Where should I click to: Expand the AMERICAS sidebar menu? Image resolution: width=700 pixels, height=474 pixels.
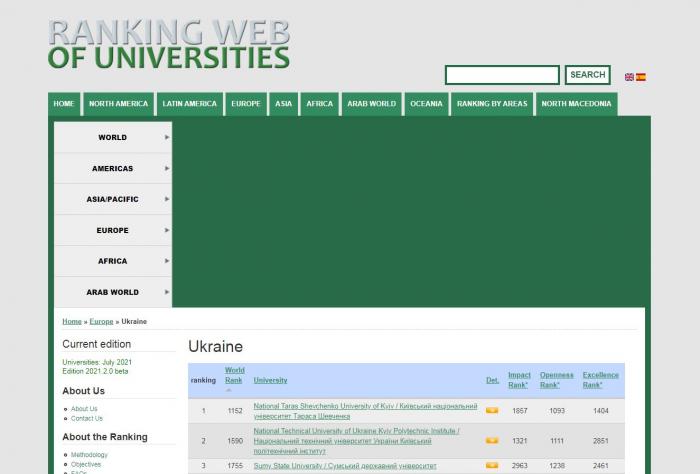pos(113,168)
